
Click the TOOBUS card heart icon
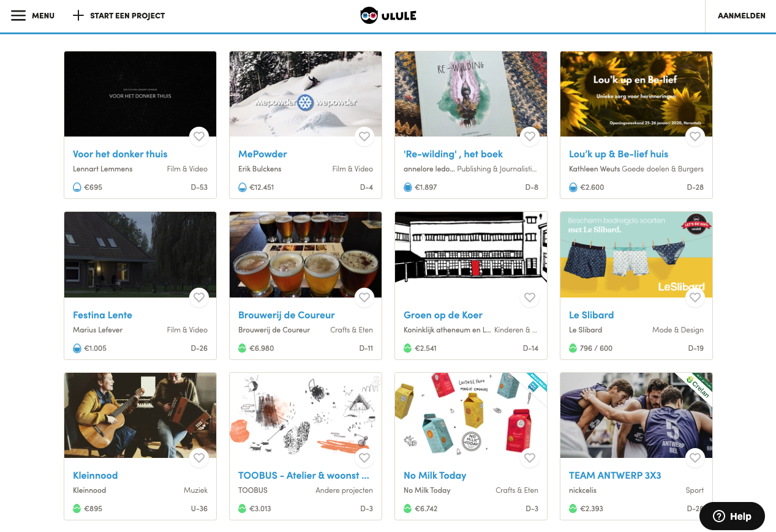coord(364,458)
